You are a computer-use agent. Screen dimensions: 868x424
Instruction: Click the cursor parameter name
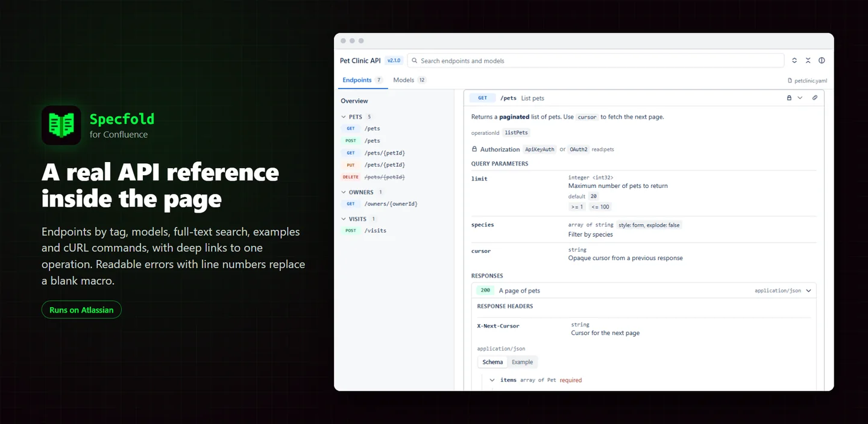[x=481, y=251]
